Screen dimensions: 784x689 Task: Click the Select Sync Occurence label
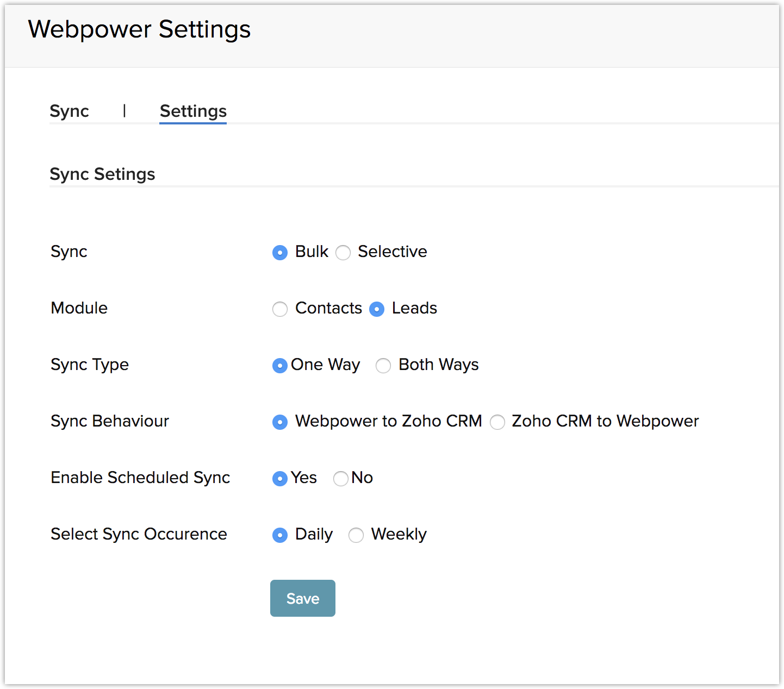(x=139, y=534)
